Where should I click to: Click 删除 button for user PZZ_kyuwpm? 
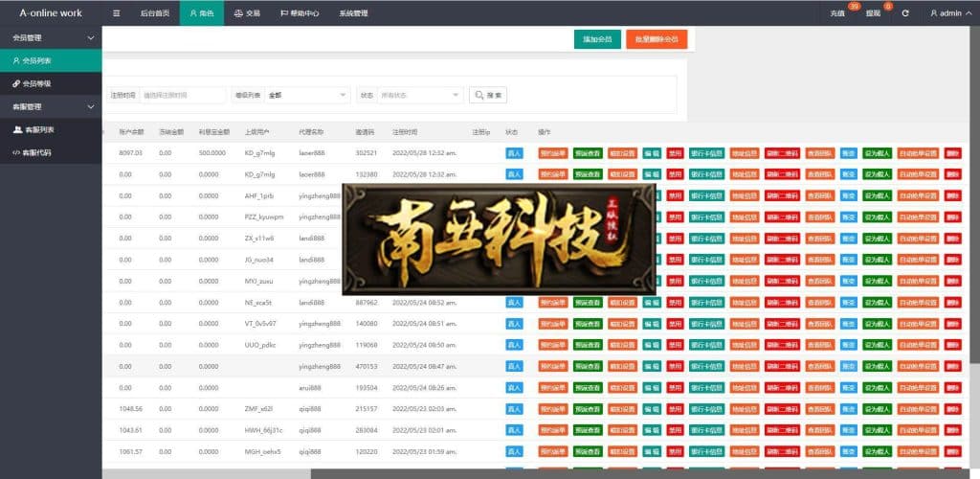953,217
